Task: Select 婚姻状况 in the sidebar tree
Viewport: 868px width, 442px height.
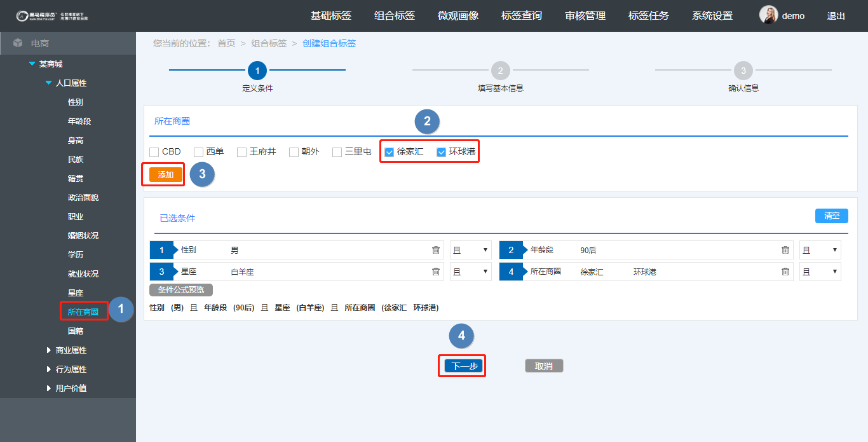Action: pos(83,235)
